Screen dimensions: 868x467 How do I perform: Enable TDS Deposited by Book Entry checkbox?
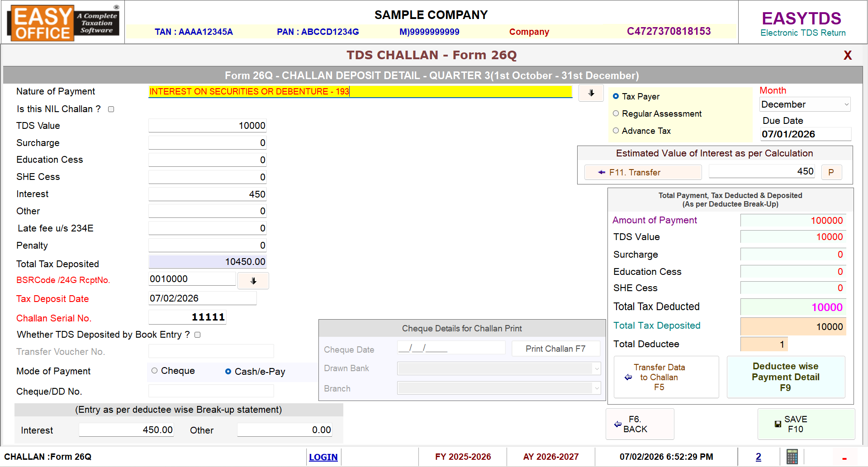198,335
